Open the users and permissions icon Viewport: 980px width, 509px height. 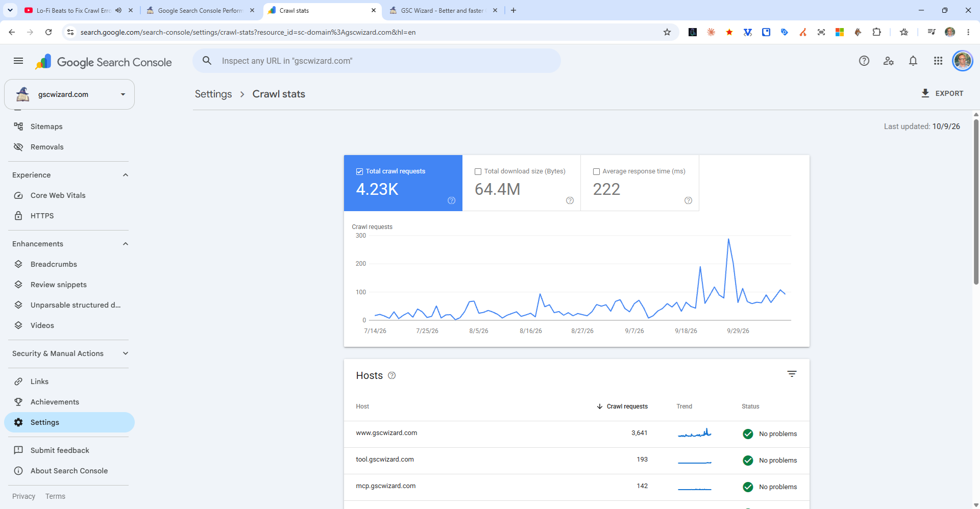[889, 61]
